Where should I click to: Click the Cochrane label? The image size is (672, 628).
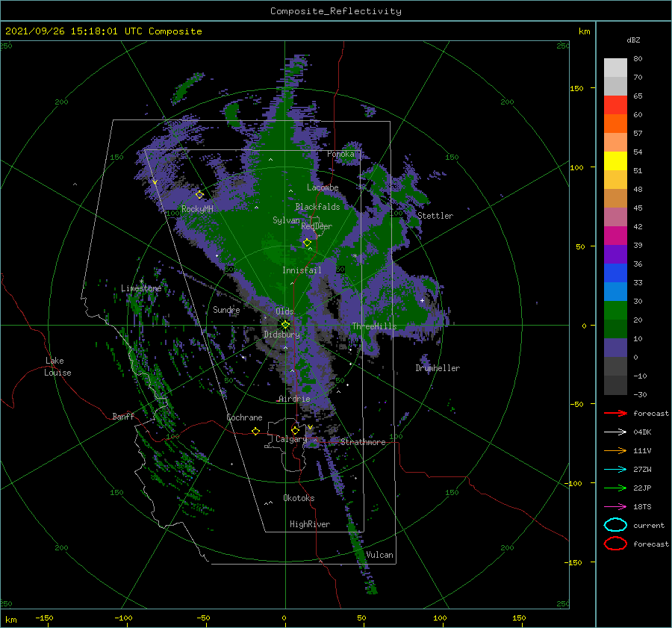244,417
